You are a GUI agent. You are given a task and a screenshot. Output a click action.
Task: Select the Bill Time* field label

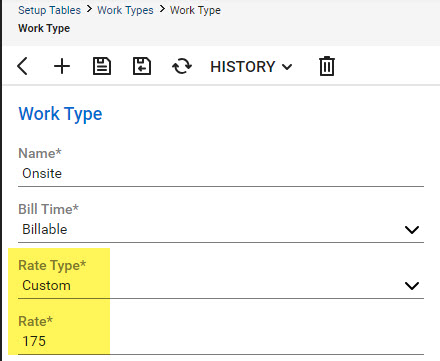(48, 209)
